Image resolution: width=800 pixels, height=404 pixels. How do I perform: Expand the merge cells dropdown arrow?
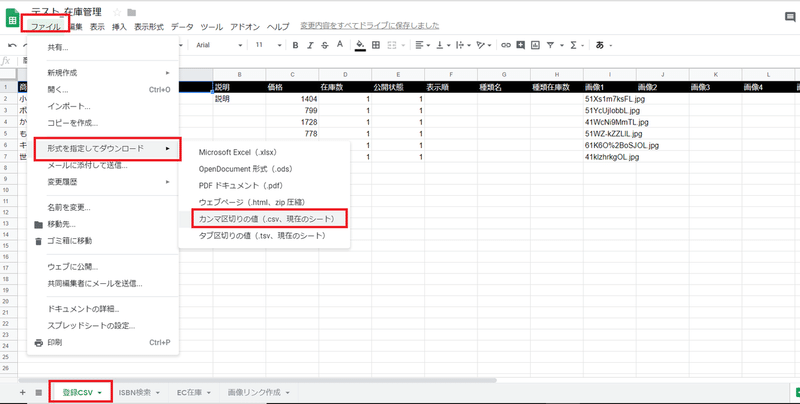(404, 45)
